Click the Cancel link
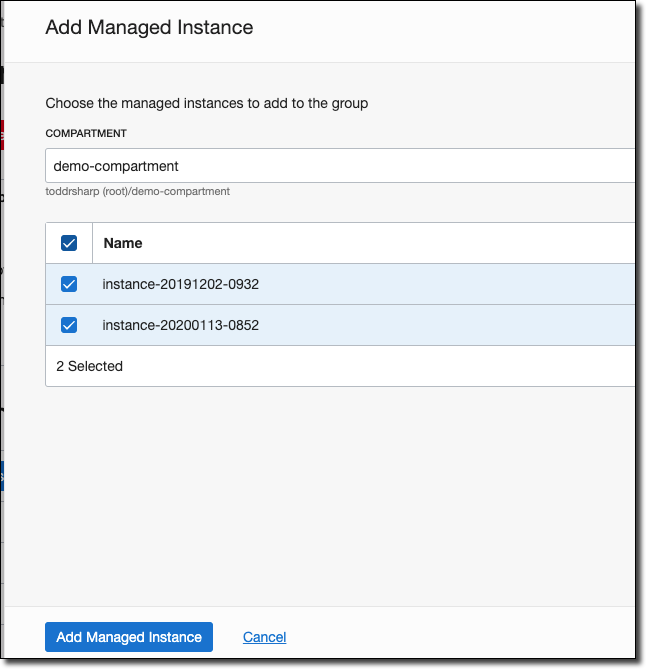 264,637
